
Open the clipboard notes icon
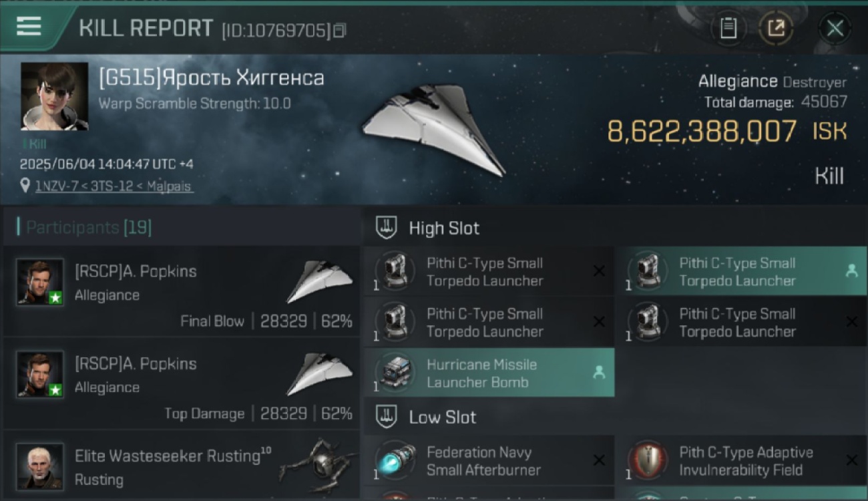pos(728,29)
